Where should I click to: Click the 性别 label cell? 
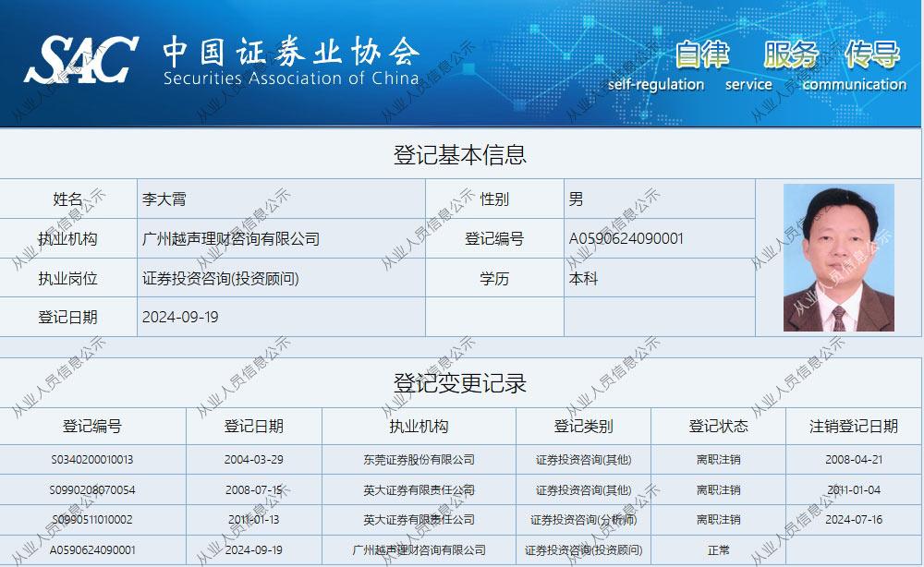[494, 199]
